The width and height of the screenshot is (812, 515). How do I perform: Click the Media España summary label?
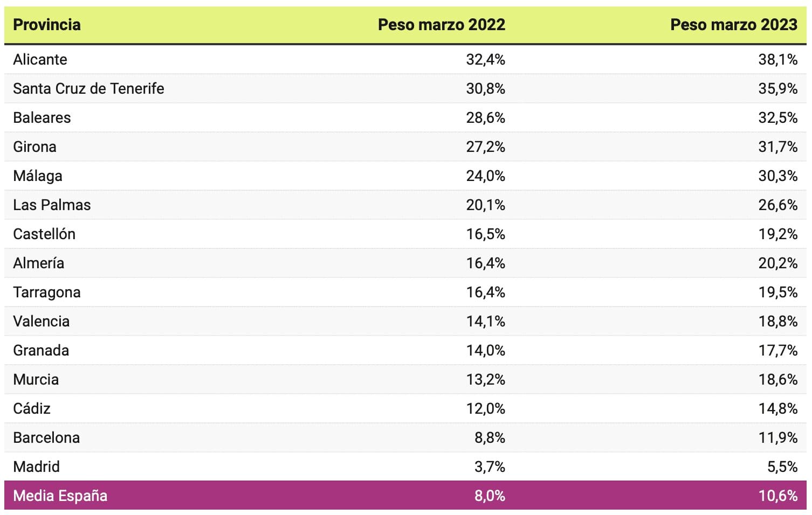[60, 496]
